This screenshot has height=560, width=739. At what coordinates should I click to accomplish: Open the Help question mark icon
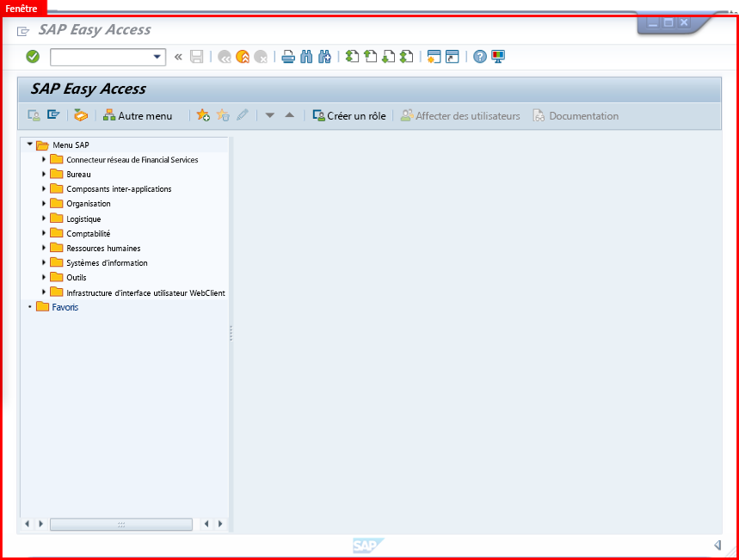pos(480,57)
